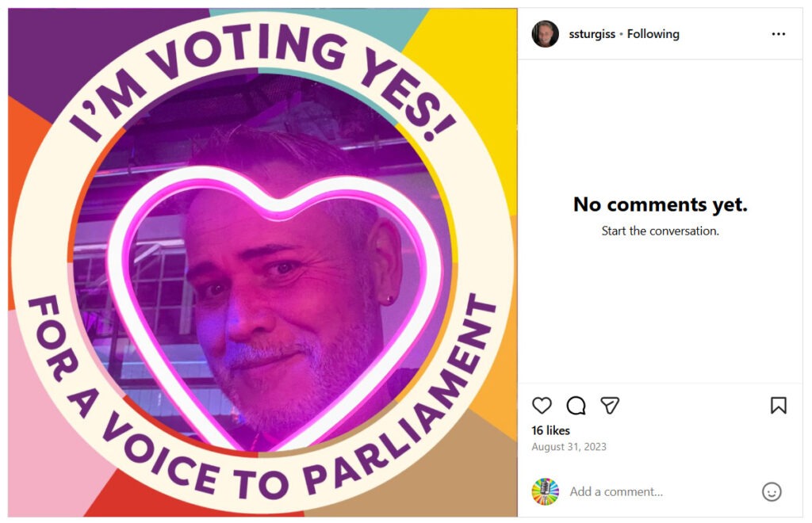Unfollow ssturgiss via the Following button
The width and height of the screenshot is (812, 523).
[654, 34]
